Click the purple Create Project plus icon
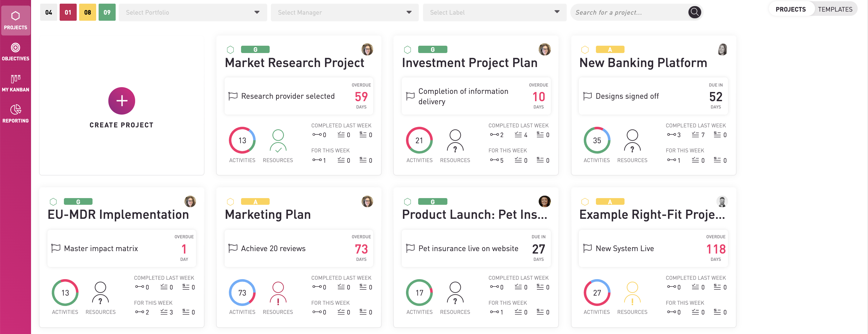The width and height of the screenshot is (868, 334). click(x=122, y=101)
